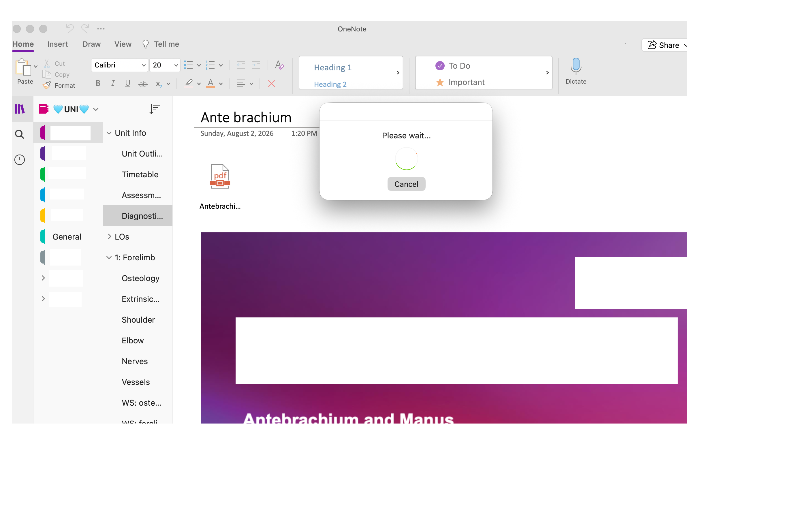Collapse the Unit Info group
The width and height of the screenshot is (812, 508).
[x=109, y=133]
